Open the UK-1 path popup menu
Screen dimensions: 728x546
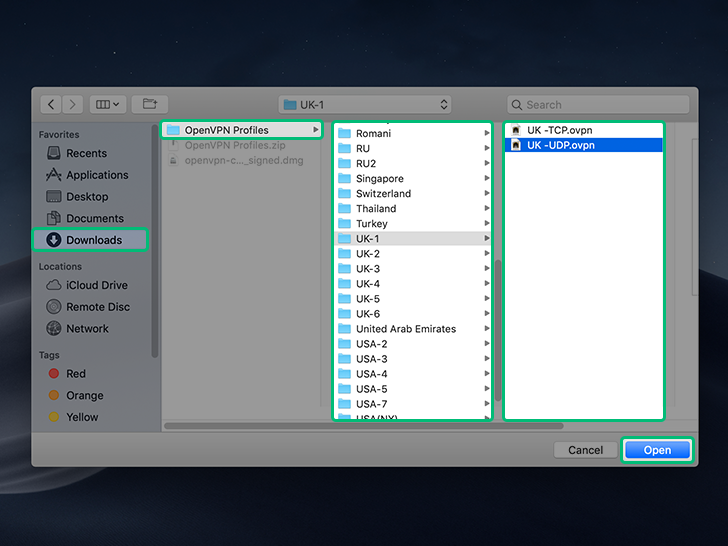click(365, 104)
